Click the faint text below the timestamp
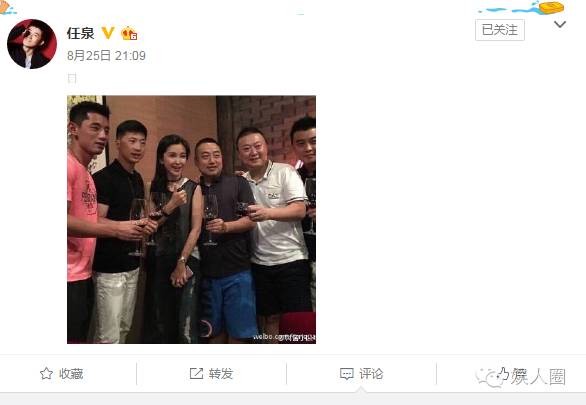Viewport: 586px width, 405px height. pos(72,78)
